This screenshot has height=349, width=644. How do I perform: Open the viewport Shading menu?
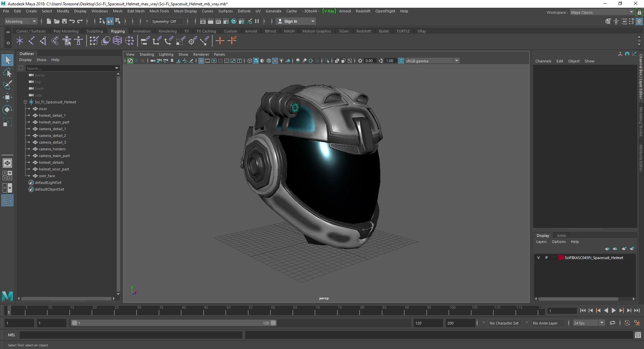[x=147, y=54]
